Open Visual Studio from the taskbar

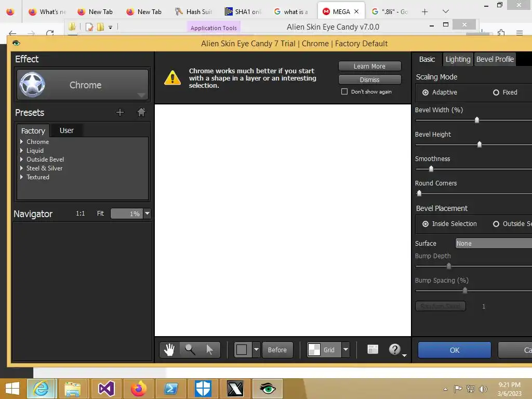pyautogui.click(x=106, y=389)
